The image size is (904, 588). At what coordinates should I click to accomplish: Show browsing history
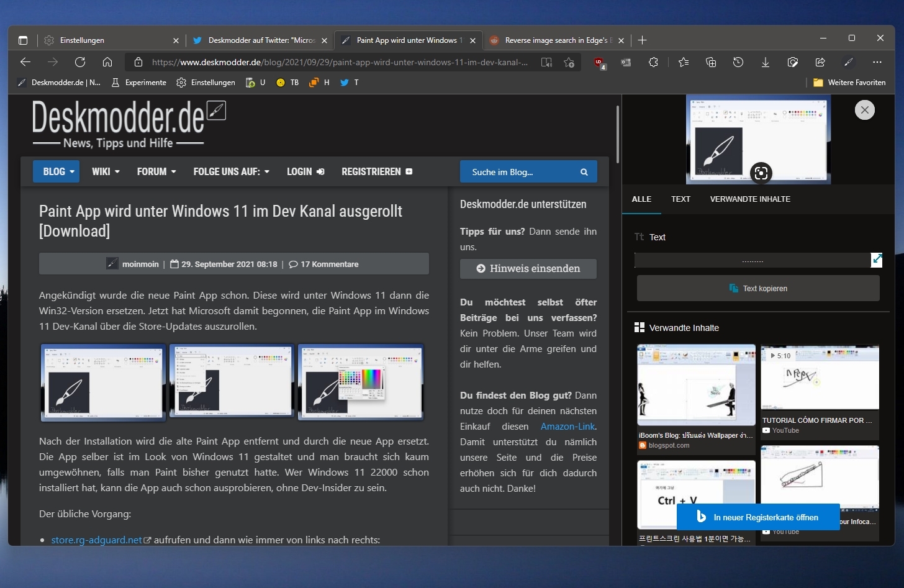738,62
